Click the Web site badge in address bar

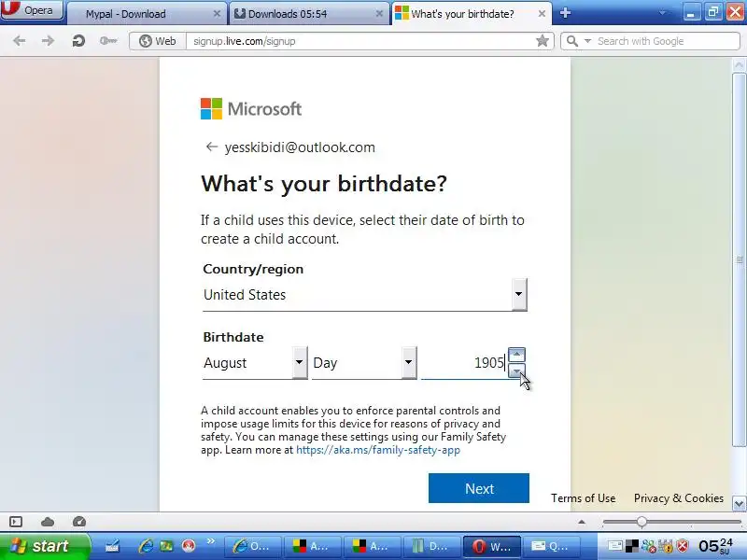[x=158, y=41]
